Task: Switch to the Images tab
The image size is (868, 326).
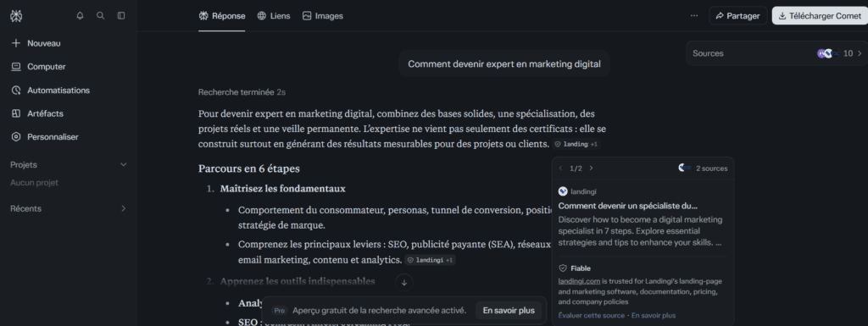Action: pos(323,16)
